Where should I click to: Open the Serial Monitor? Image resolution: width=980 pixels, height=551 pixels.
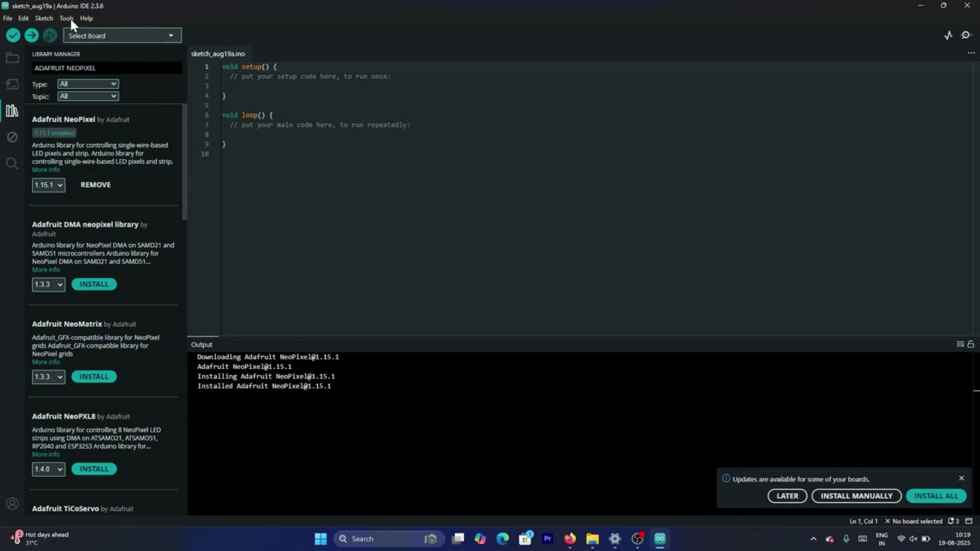(x=966, y=36)
